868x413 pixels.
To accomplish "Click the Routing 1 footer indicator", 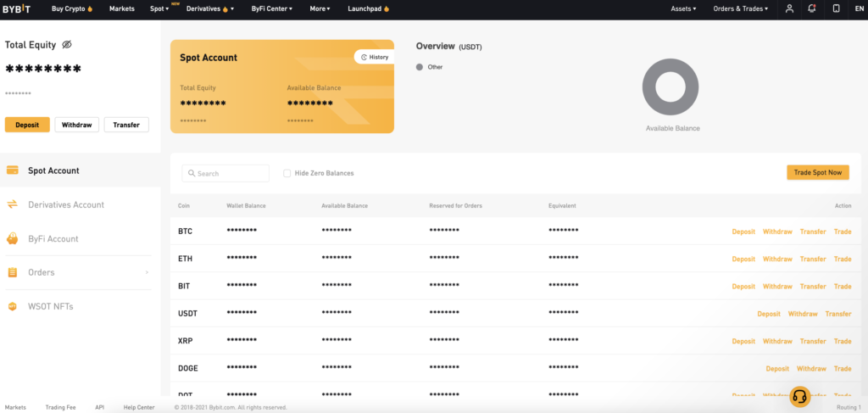I will 849,407.
